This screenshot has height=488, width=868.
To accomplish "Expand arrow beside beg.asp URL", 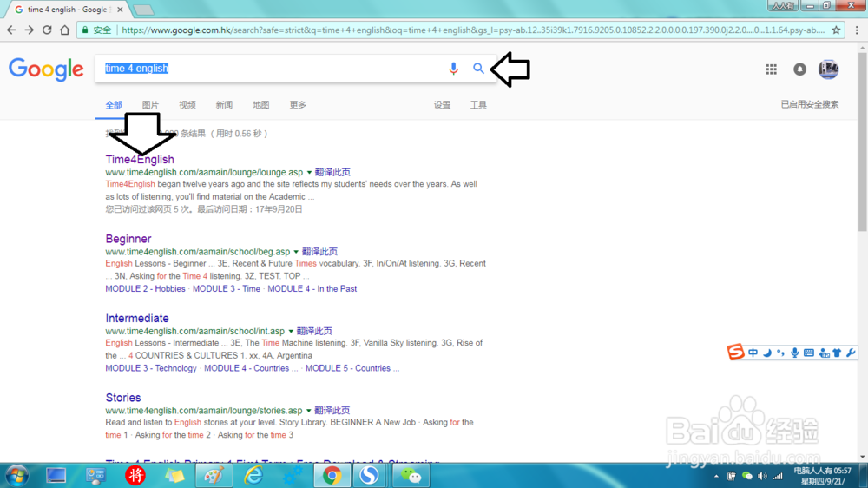I will pos(296,252).
